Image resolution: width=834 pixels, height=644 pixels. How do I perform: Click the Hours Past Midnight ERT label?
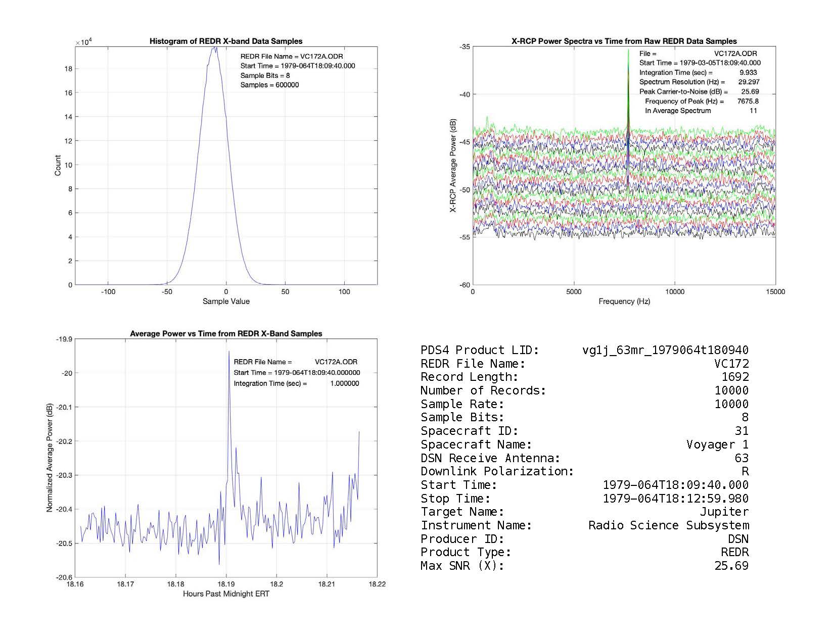(x=226, y=593)
